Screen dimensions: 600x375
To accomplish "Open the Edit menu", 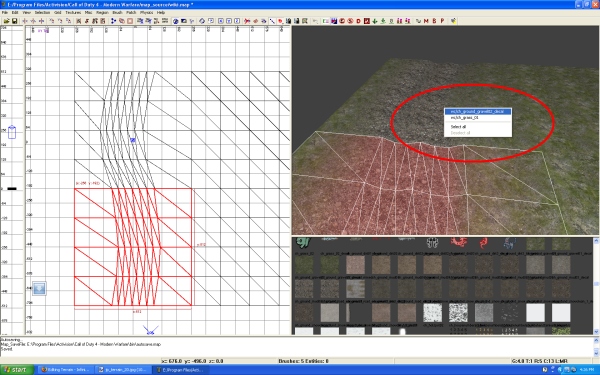I will [15, 13].
